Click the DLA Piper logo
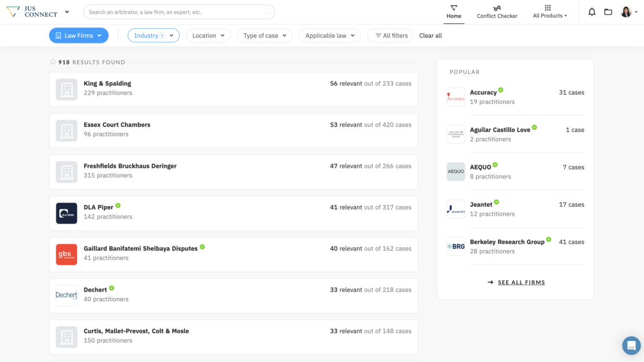This screenshot has width=644, height=362. click(67, 213)
